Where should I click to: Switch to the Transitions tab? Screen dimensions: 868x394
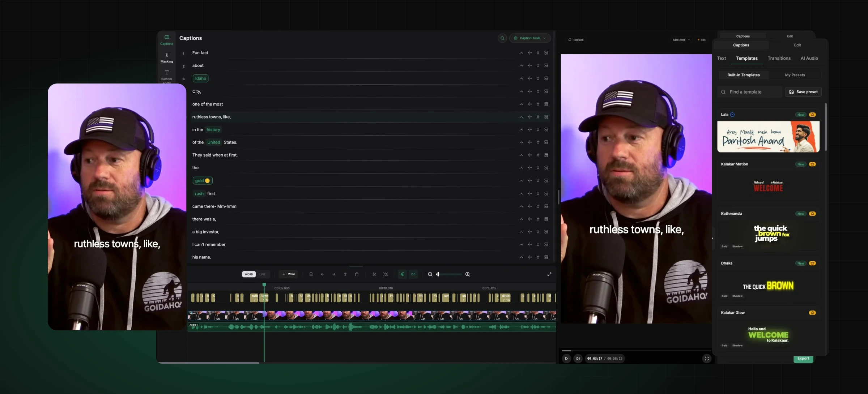click(x=779, y=58)
